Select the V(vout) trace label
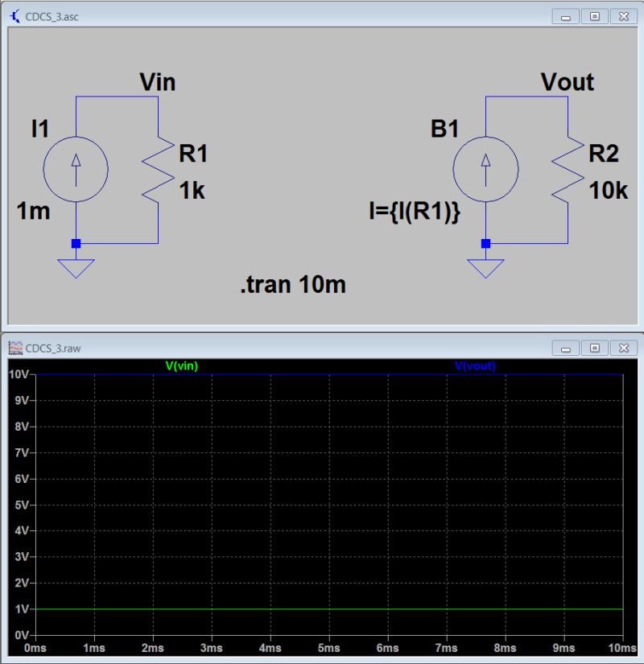 [x=477, y=364]
